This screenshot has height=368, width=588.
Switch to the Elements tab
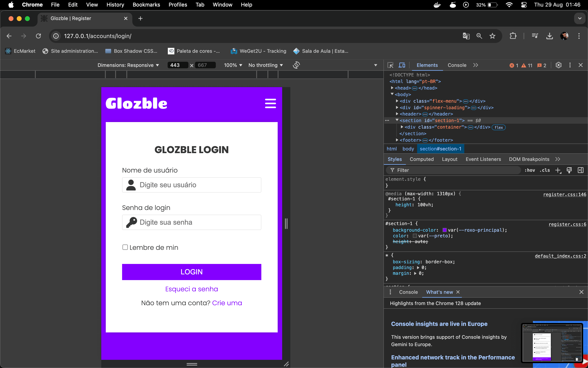point(427,65)
